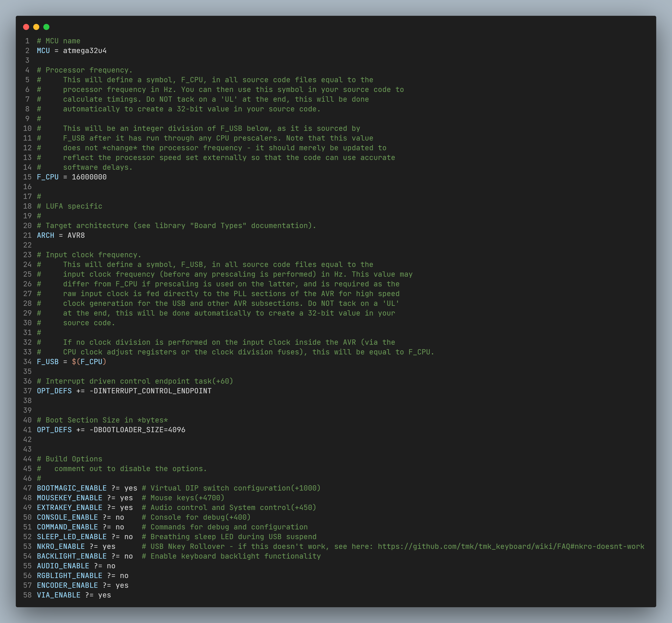Click the 'Target architecture' Board Types comment
The image size is (672, 623).
pyautogui.click(x=177, y=226)
